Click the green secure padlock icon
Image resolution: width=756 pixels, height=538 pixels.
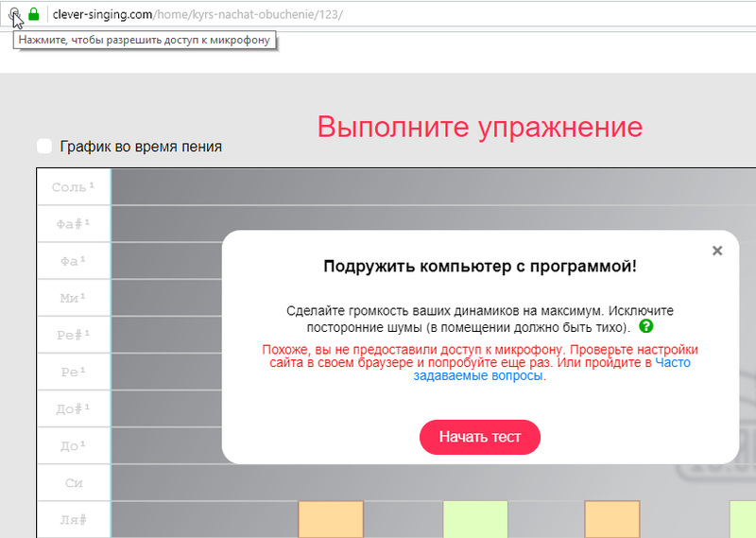pos(34,14)
